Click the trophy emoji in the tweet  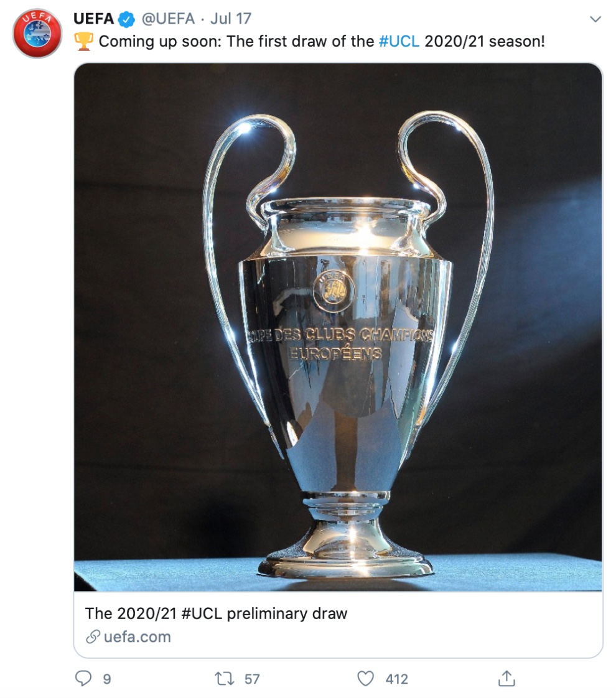[83, 42]
